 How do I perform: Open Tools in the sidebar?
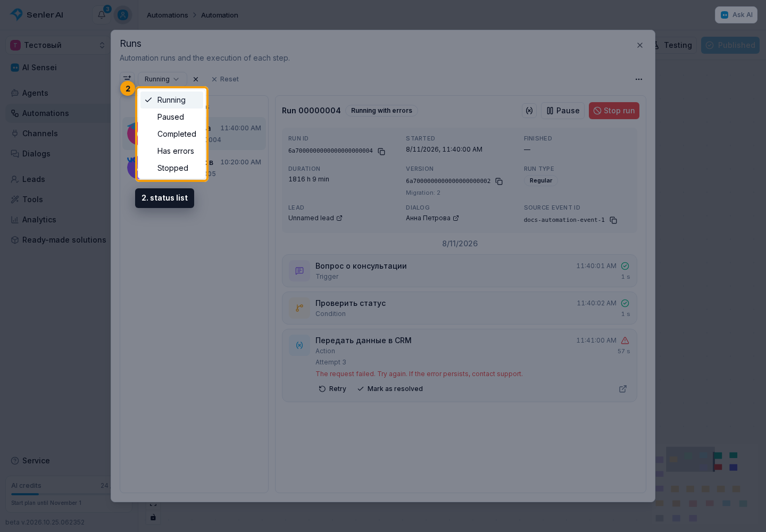point(58,199)
